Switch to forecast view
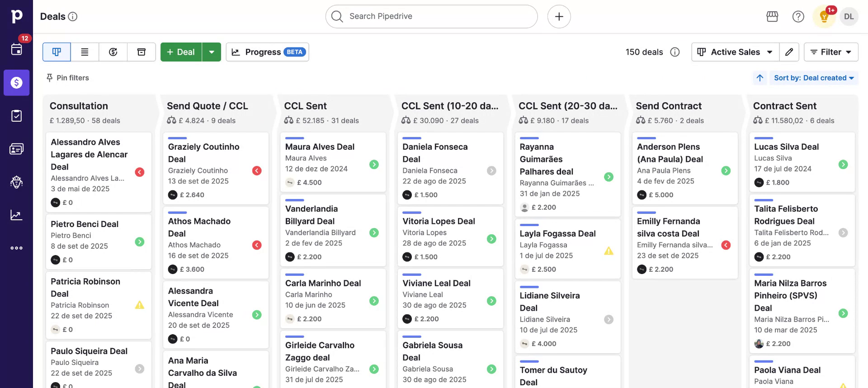The image size is (868, 388). point(113,52)
